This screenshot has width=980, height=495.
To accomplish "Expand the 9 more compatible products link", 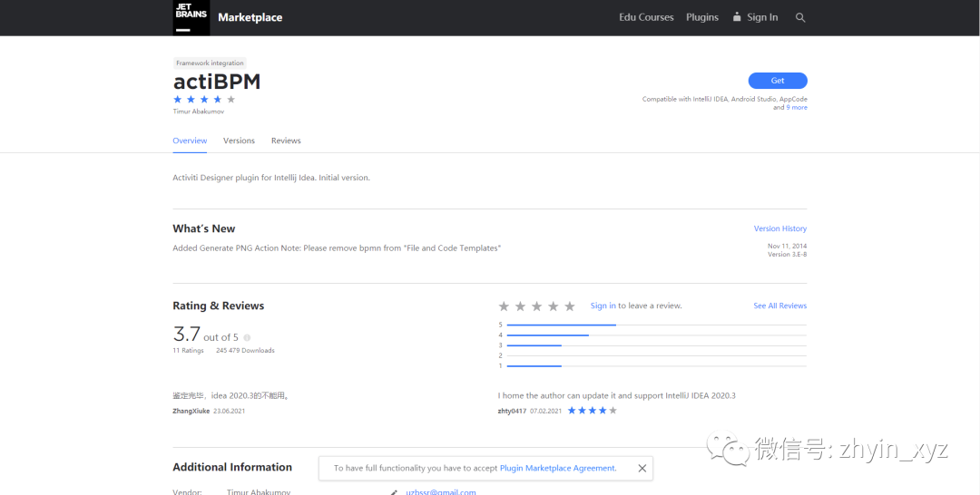I will (797, 107).
